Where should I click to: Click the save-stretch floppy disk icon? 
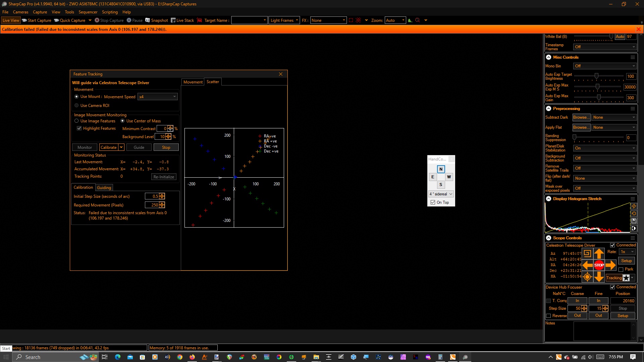(x=634, y=221)
